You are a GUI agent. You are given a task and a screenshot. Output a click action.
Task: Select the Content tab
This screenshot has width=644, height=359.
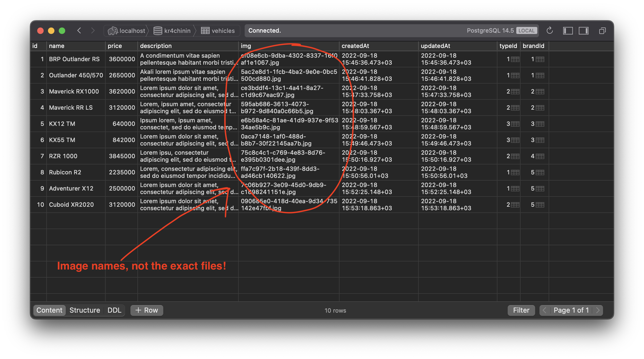tap(49, 310)
